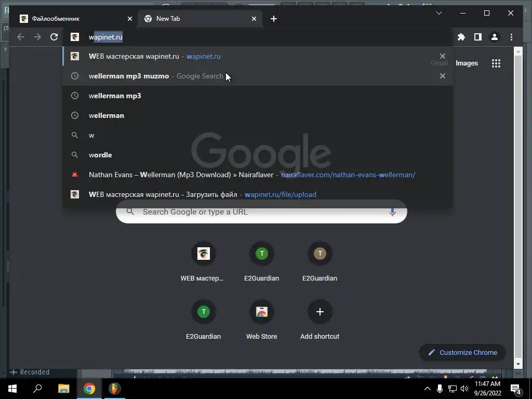532x399 pixels.
Task: Open Windows taskbar search
Action: [37, 389]
